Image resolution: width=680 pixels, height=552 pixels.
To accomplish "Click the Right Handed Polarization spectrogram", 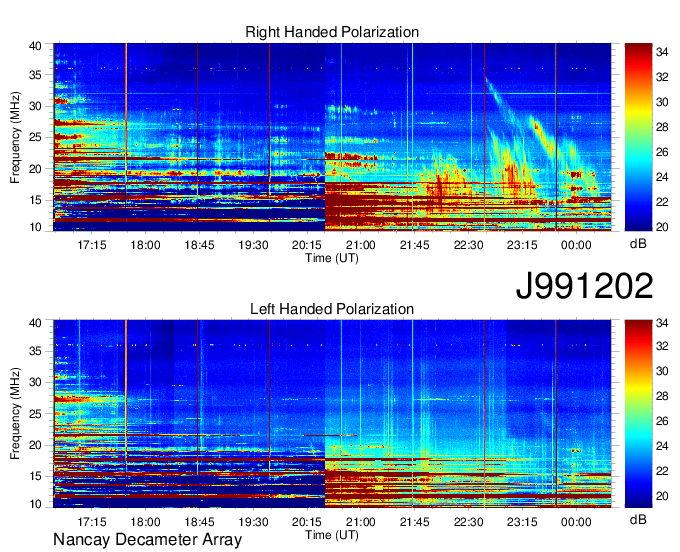I will pos(332,137).
